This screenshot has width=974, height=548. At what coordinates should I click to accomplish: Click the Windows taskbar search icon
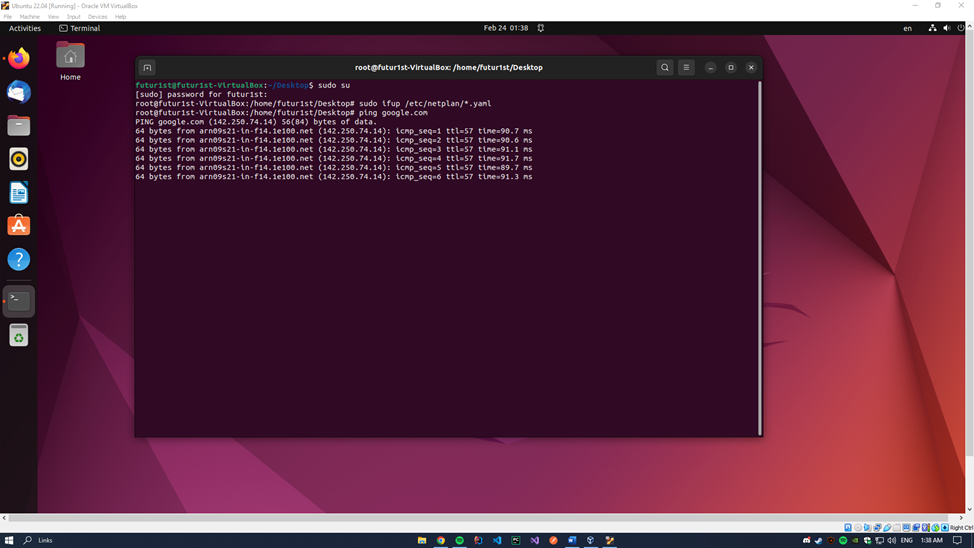point(27,541)
